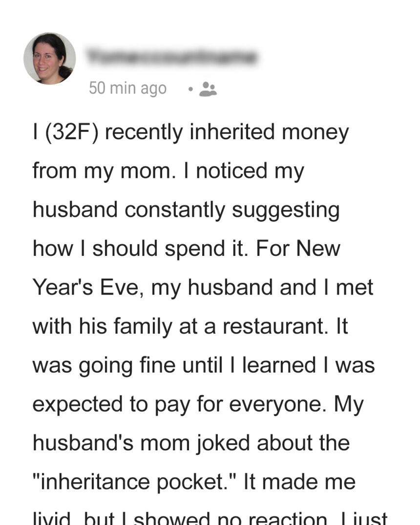Click the words "It made me"

299,482
